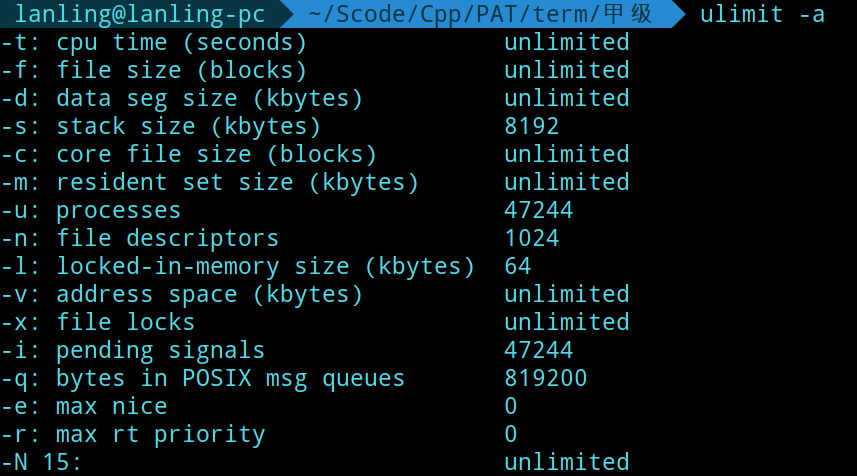
Task: Click the pending signals value 47244
Action: coord(538,350)
